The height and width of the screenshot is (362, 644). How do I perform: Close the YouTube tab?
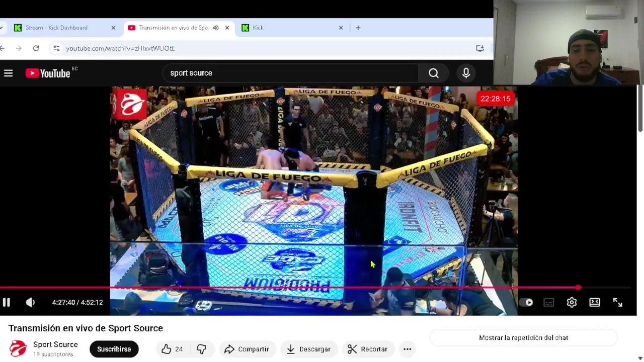click(x=227, y=28)
